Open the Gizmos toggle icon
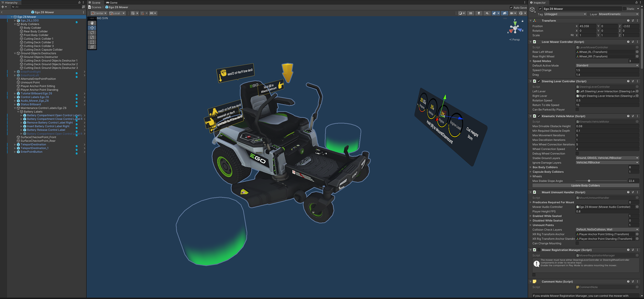Viewport: 644px width, 299px height. click(521, 13)
